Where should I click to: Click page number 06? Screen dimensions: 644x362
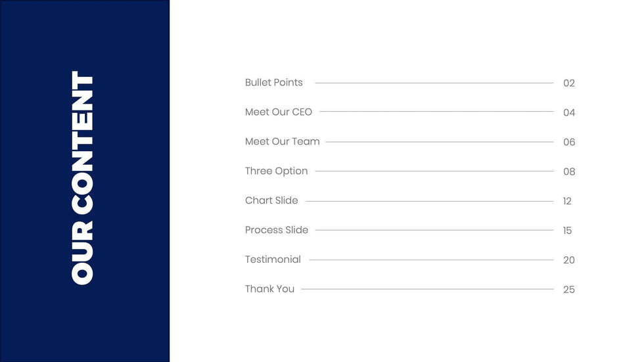click(569, 143)
